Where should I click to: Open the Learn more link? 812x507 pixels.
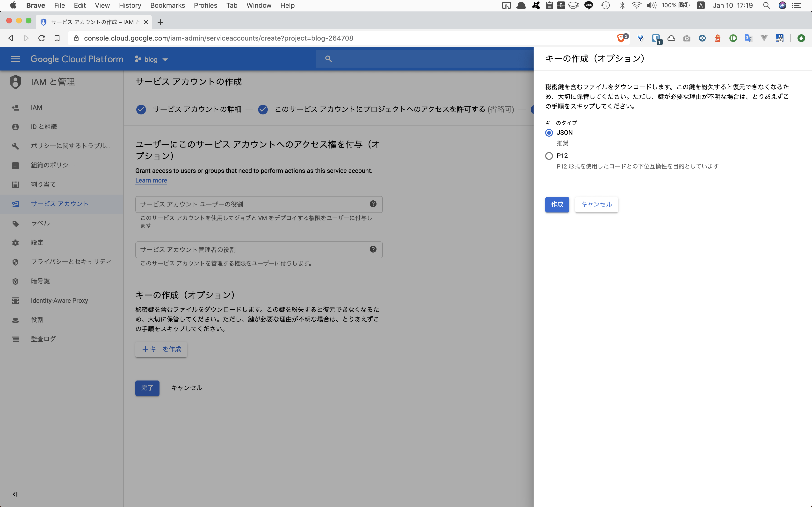[x=151, y=180]
